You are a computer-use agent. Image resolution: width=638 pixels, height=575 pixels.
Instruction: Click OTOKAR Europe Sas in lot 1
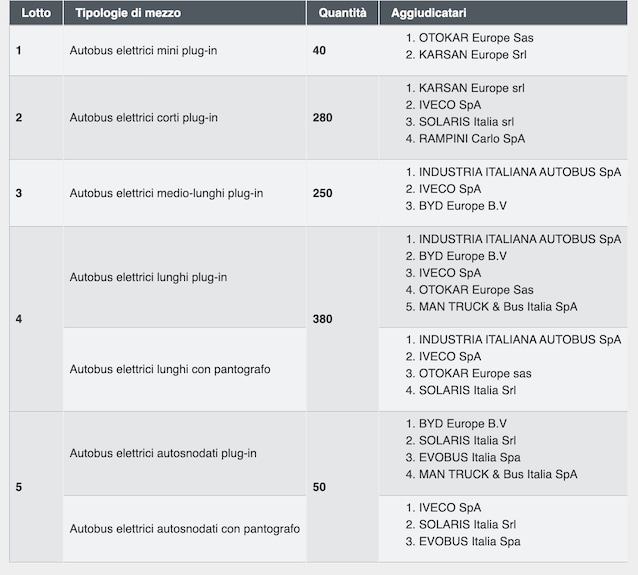(x=476, y=38)
